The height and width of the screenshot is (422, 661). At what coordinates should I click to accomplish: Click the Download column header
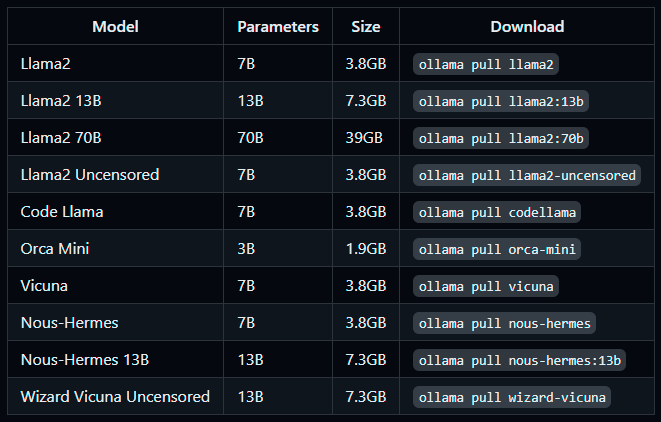[527, 27]
